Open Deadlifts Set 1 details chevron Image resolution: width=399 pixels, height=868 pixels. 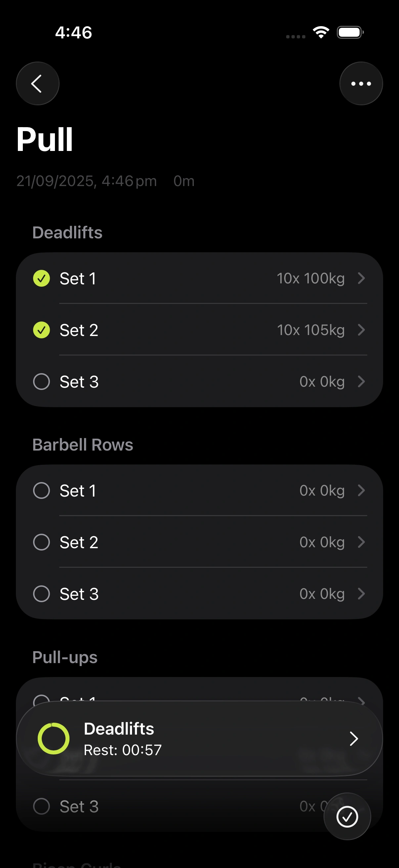[361, 278]
